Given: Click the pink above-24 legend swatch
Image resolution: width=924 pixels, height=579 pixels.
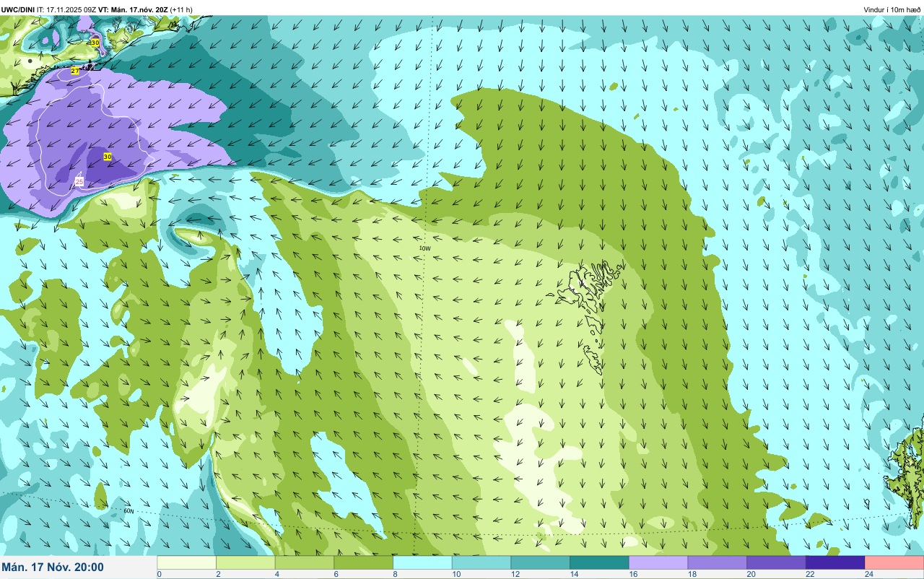Looking at the screenshot, I should 894,562.
